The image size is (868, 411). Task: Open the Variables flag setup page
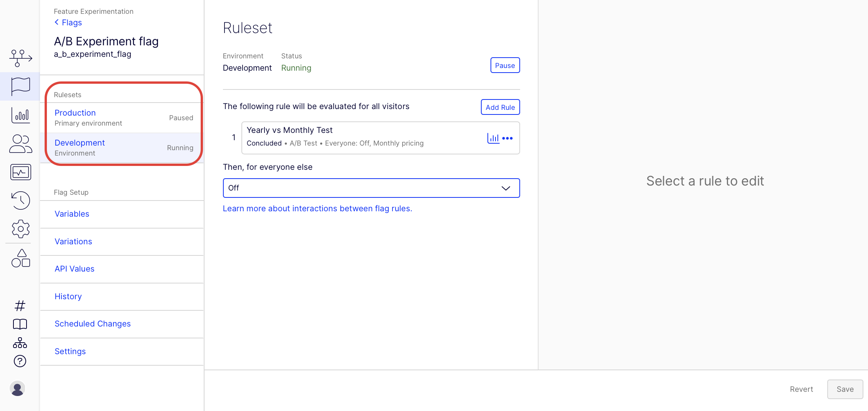point(72,214)
